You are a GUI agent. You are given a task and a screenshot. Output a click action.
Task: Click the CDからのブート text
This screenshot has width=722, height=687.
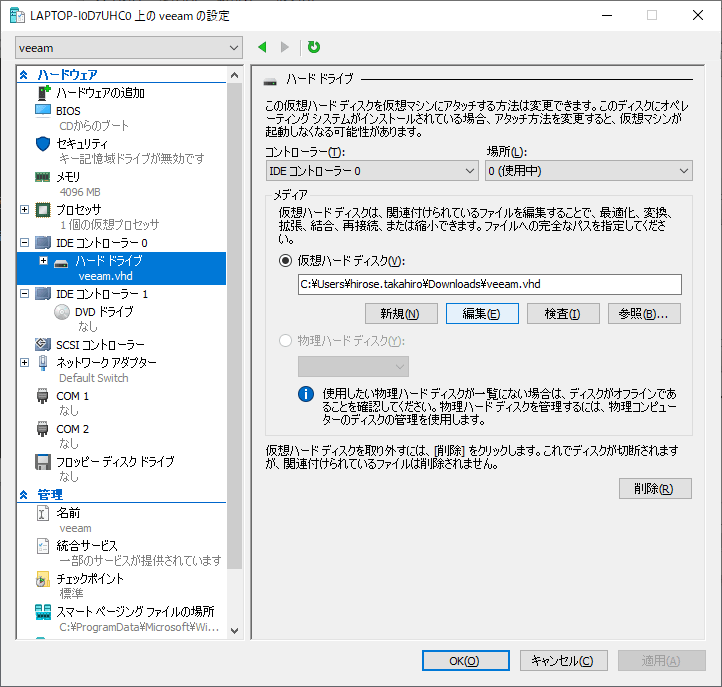(94, 126)
